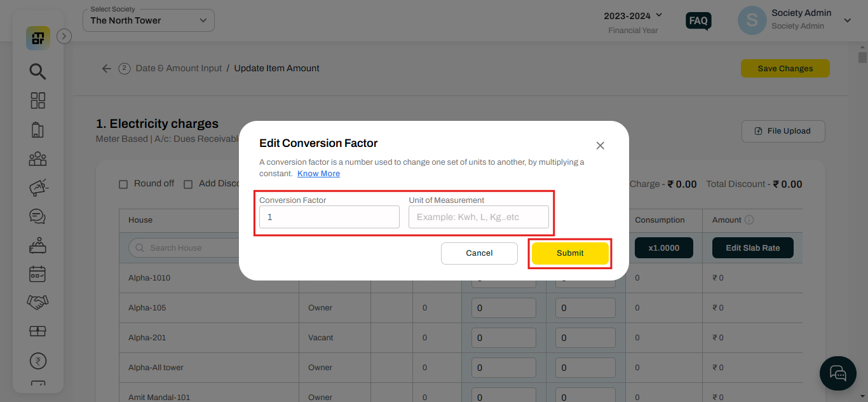This screenshot has width=868, height=402.
Task: Expand the Society Admin profile menu
Action: click(x=846, y=20)
